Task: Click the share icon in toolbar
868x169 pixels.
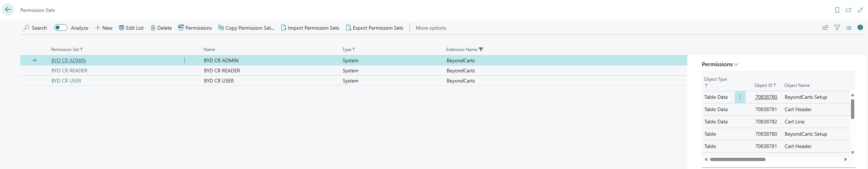Action: pos(825,28)
